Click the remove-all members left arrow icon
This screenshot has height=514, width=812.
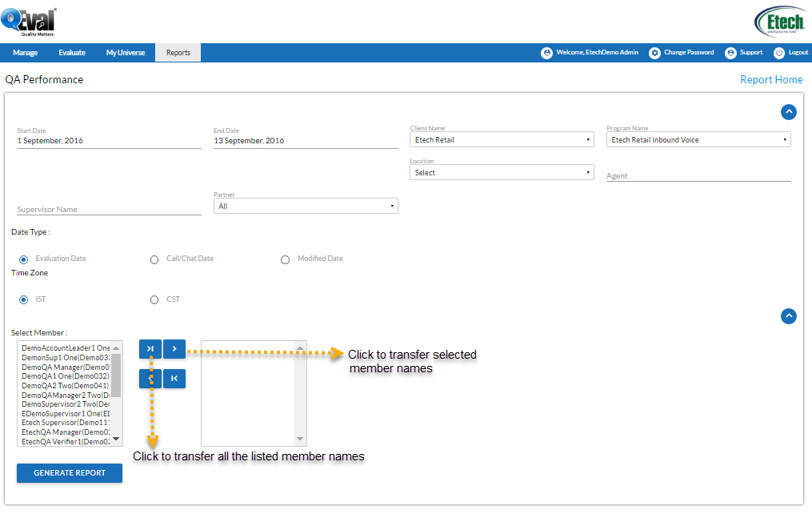pyautogui.click(x=174, y=378)
